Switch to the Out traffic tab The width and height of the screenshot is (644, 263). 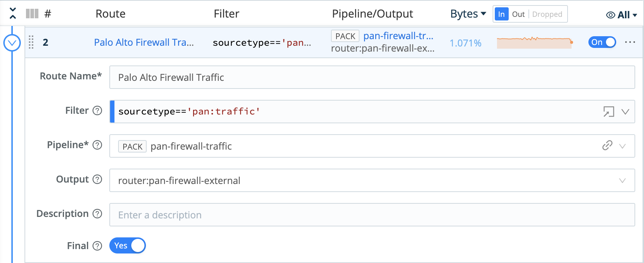(x=518, y=14)
